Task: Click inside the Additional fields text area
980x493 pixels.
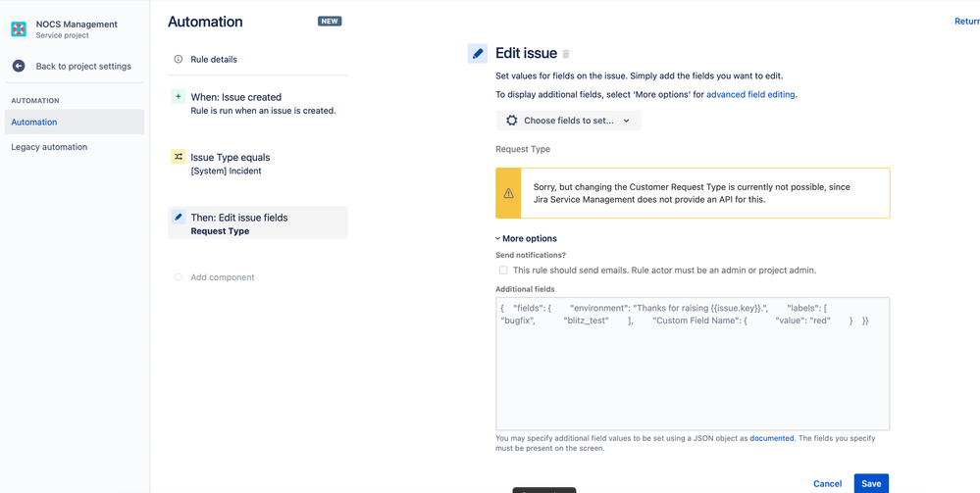Action: click(693, 364)
